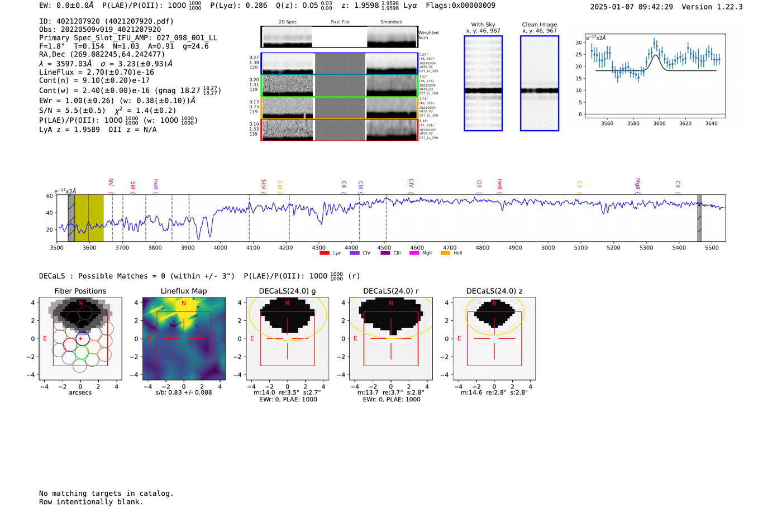
Task: Click the Lyα red legend swatch
Action: point(324,253)
